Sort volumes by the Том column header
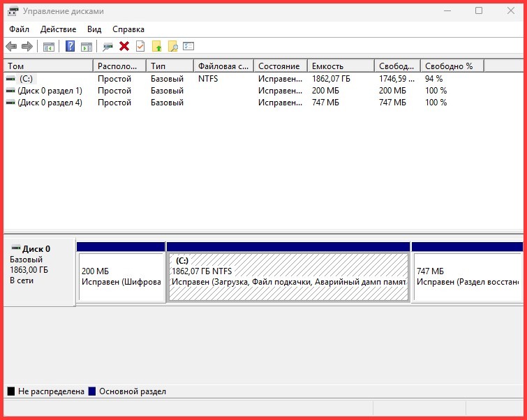 point(49,66)
